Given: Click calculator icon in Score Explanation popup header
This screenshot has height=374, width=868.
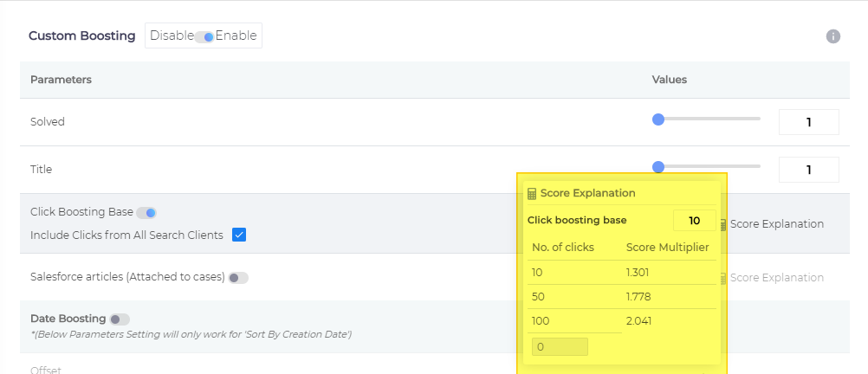Looking at the screenshot, I should (532, 194).
